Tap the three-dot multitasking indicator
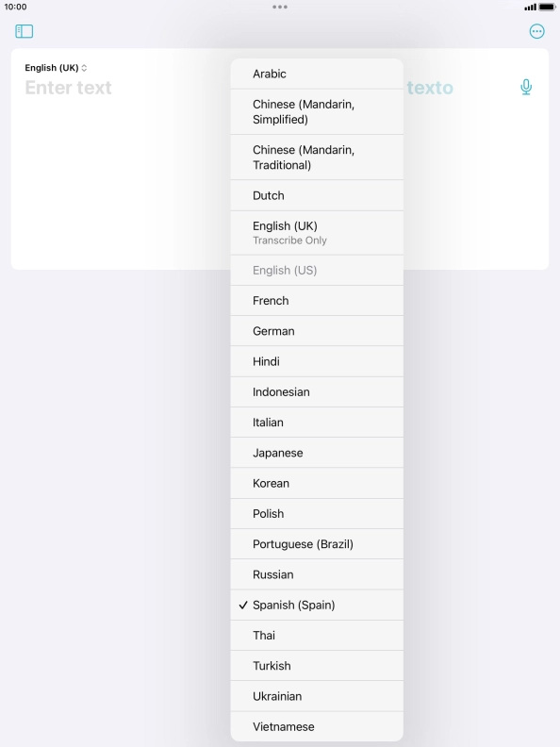This screenshot has height=747, width=560. [279, 7]
